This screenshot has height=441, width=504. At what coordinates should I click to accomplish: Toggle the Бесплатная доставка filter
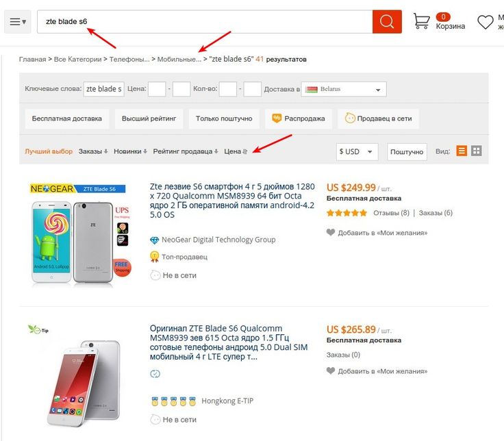[x=67, y=118]
